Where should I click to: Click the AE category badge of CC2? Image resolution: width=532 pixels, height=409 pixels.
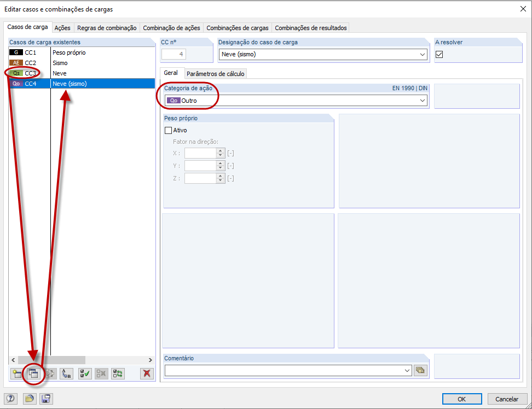16,63
